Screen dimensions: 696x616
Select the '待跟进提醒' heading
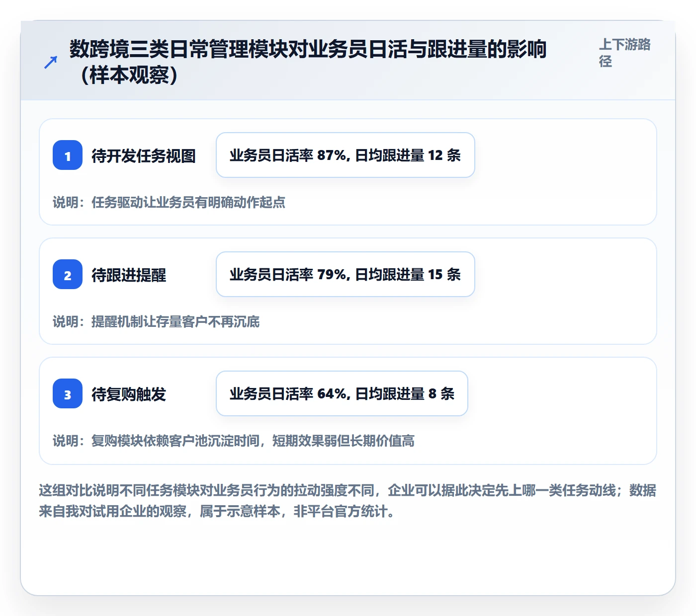(129, 275)
